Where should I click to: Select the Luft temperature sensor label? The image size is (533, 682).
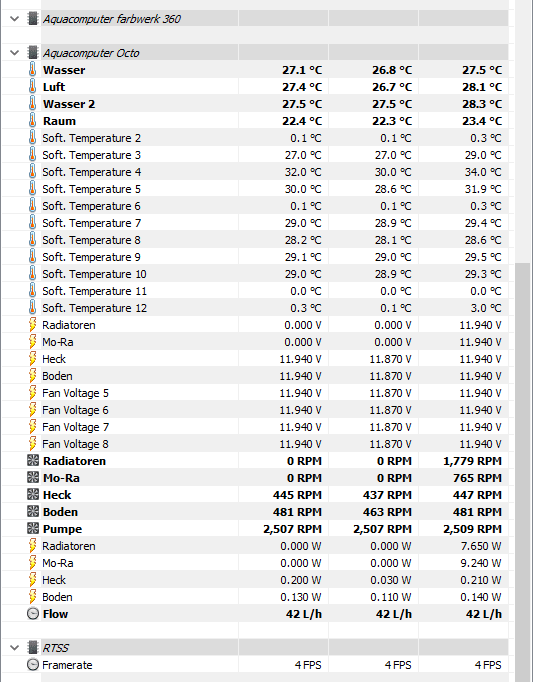point(54,87)
